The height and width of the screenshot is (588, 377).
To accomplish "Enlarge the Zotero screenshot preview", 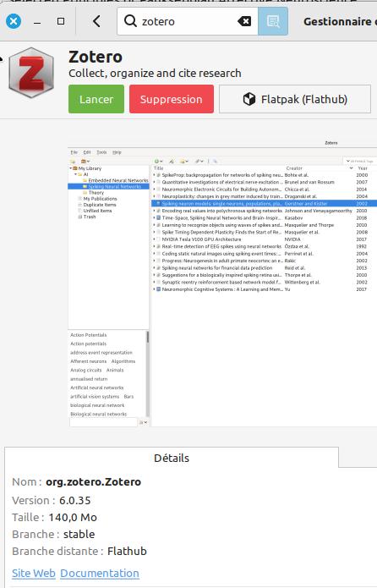I will [x=222, y=283].
